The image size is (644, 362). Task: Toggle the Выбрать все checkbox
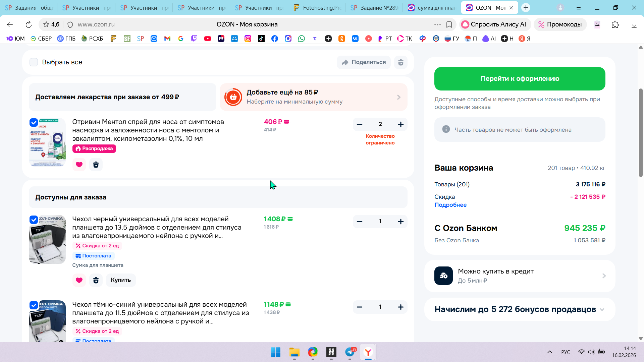point(34,62)
